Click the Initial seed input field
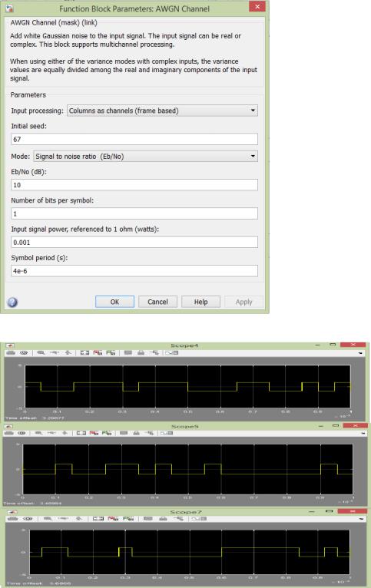 134,139
